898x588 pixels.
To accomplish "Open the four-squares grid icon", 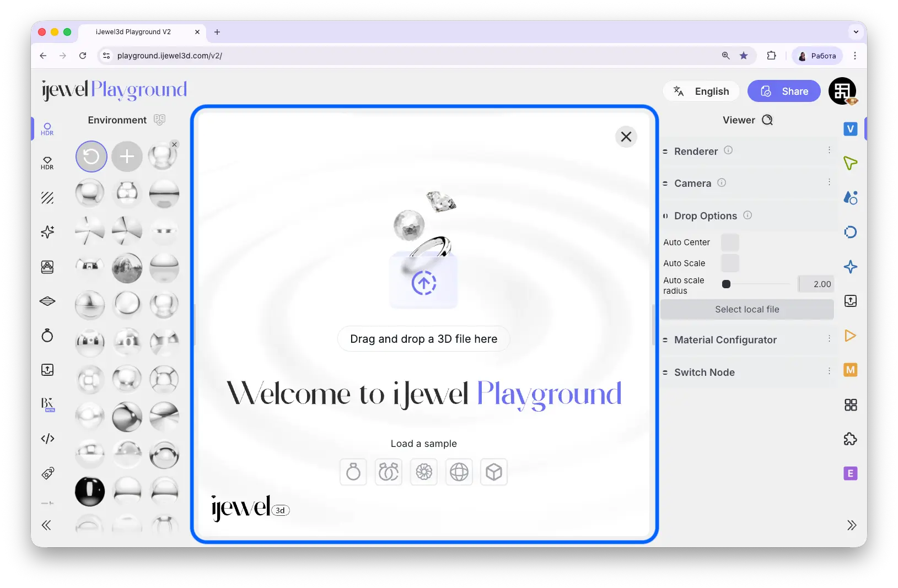I will click(x=851, y=405).
